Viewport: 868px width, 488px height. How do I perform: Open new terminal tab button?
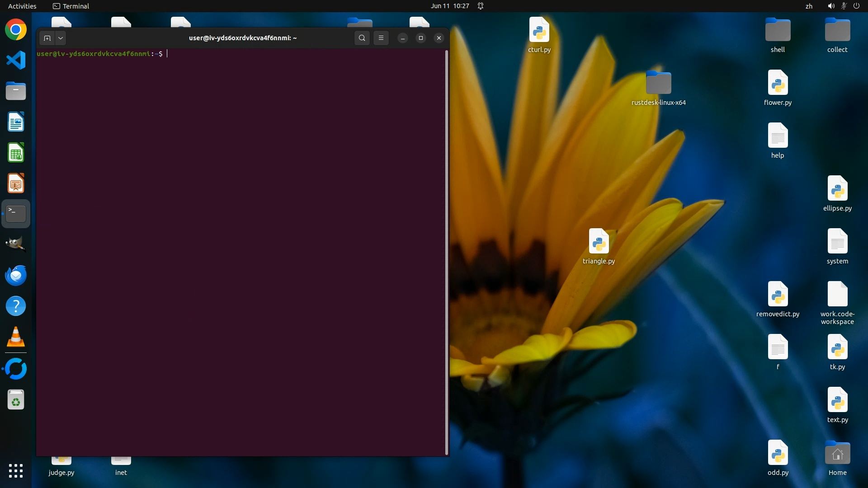click(x=47, y=38)
